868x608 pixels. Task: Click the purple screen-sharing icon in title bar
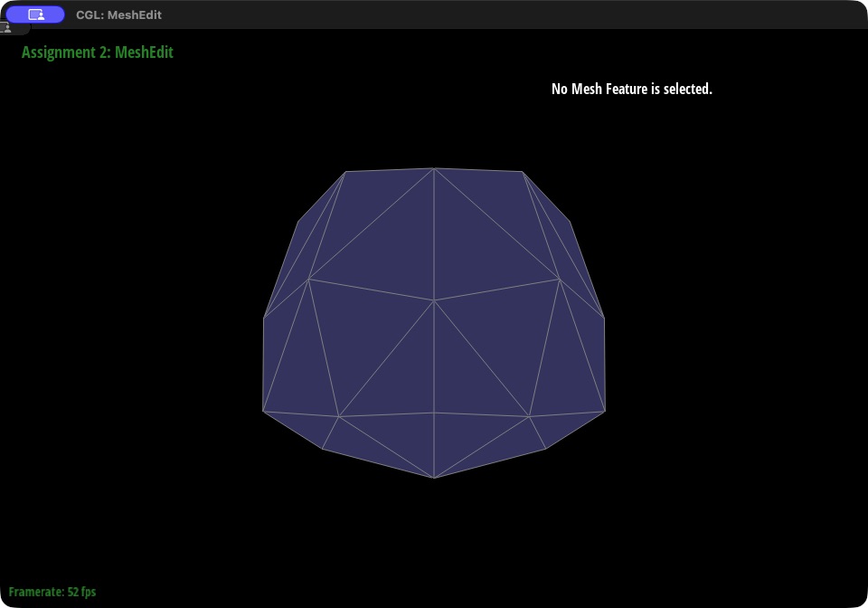click(35, 15)
